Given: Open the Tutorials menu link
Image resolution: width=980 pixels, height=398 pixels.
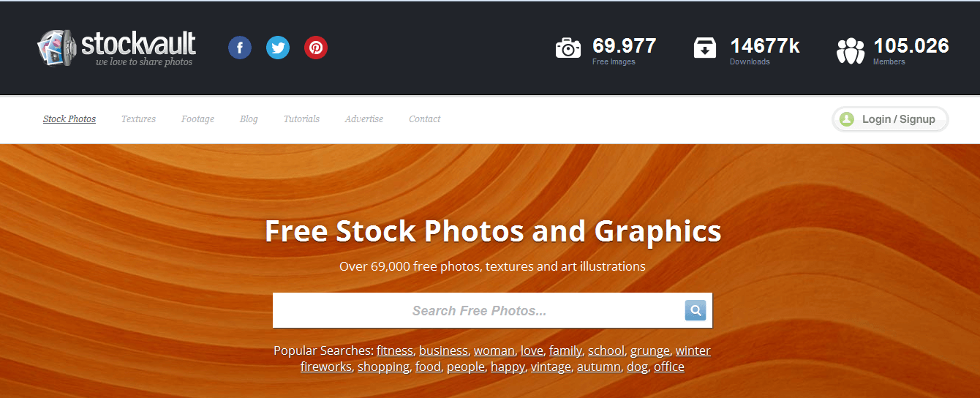Looking at the screenshot, I should pyautogui.click(x=301, y=119).
